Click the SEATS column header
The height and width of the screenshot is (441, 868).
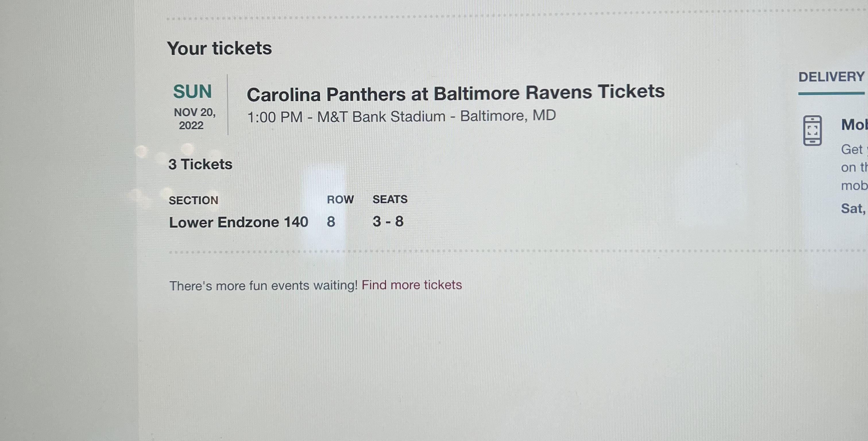(x=390, y=199)
